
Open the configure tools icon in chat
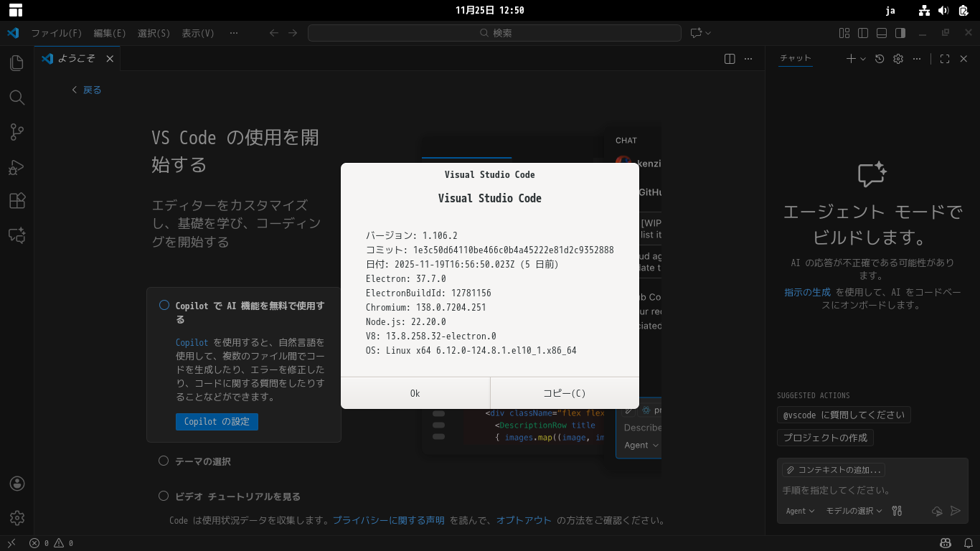(x=897, y=511)
